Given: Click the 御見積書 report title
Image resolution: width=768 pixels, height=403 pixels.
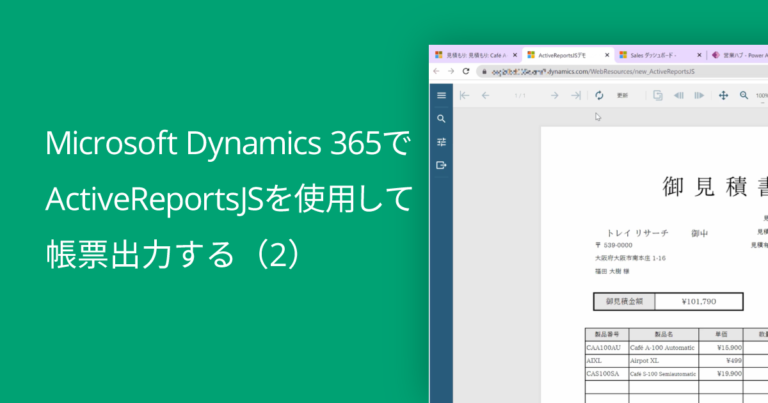Looking at the screenshot, I should [715, 187].
